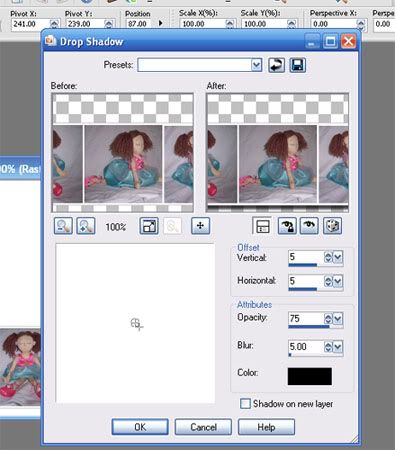This screenshot has height=450, width=395.
Task: Click the Before preview image
Action: click(x=123, y=153)
